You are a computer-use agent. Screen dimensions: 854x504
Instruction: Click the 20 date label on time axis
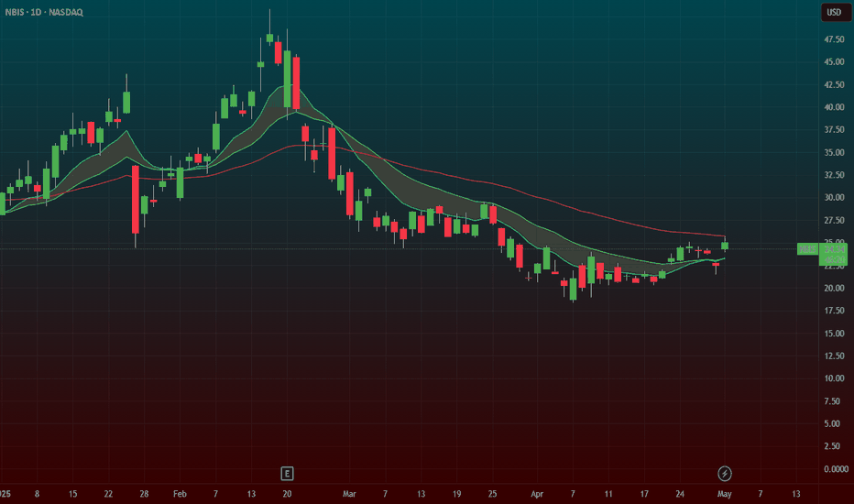tap(287, 494)
